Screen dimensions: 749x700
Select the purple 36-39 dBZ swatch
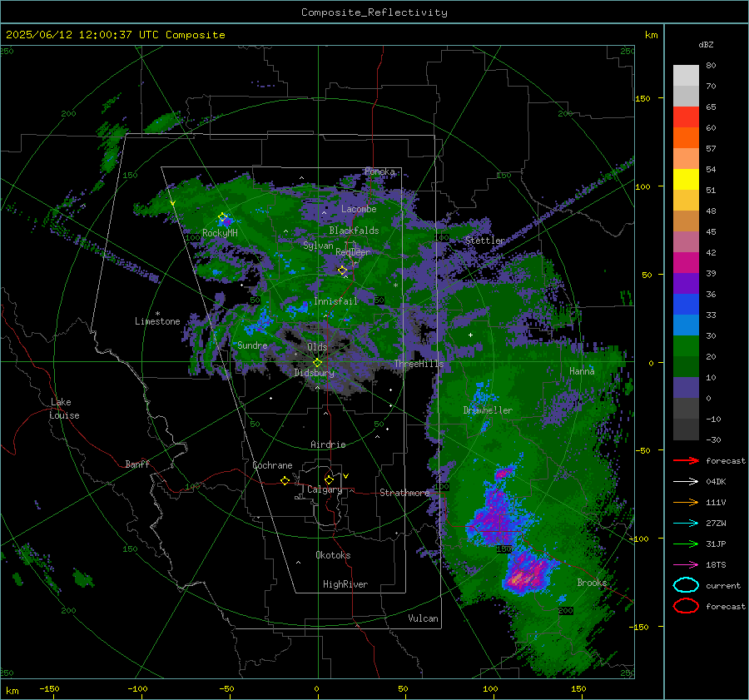pos(686,283)
